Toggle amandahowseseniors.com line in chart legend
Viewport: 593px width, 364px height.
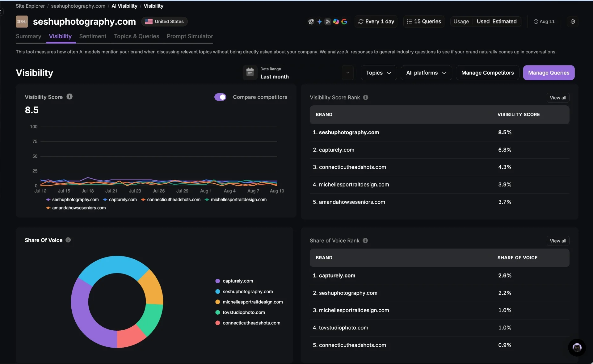pyautogui.click(x=76, y=208)
